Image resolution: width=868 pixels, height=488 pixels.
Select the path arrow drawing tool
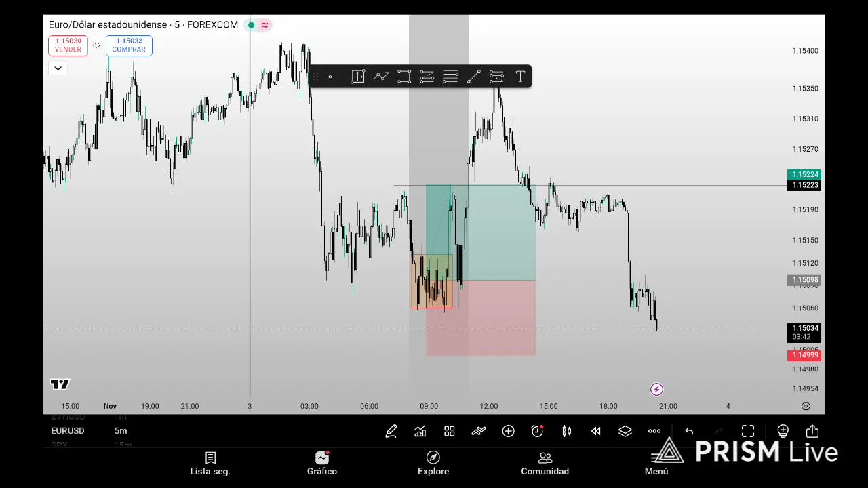click(x=381, y=77)
